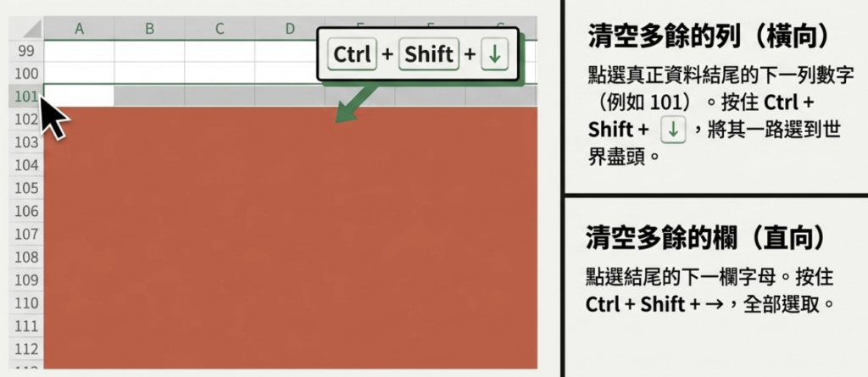Click the column D header
Image resolution: width=868 pixels, height=377 pixels.
coord(289,29)
